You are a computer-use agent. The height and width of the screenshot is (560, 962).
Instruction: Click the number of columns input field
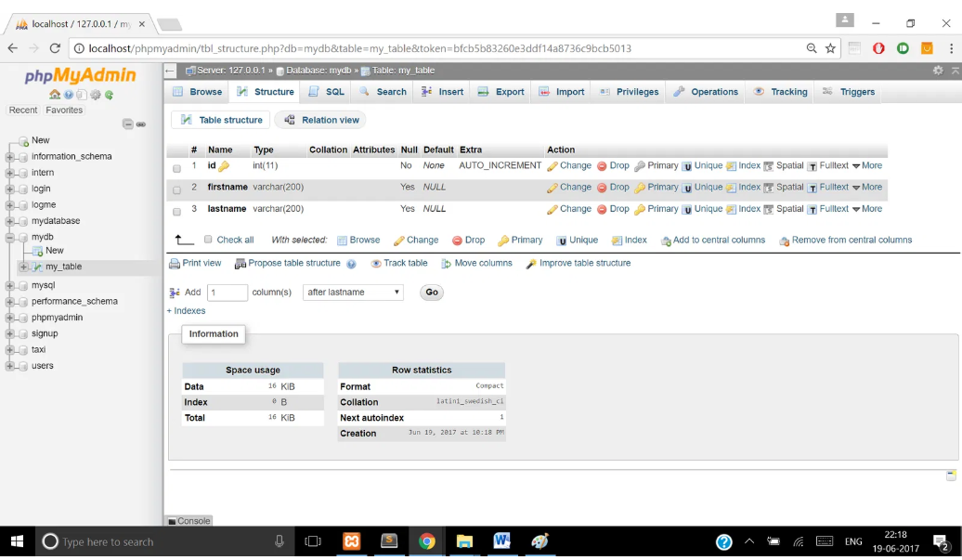pyautogui.click(x=227, y=293)
